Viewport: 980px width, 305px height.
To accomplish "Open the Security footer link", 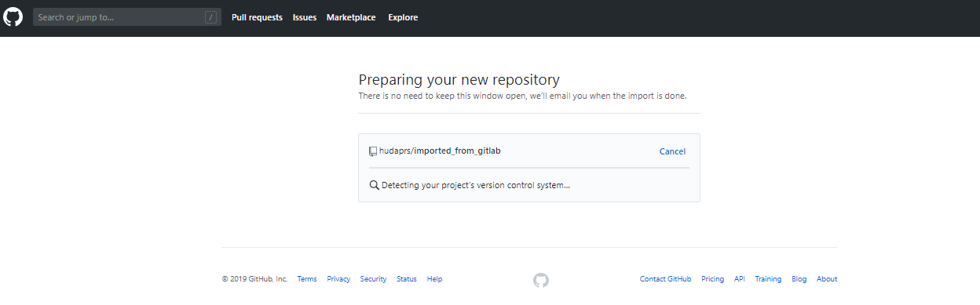I will pyautogui.click(x=373, y=279).
